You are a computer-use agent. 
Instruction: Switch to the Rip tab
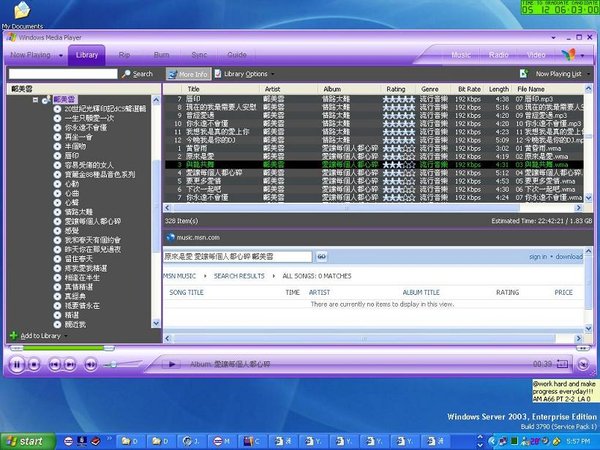pyautogui.click(x=124, y=55)
